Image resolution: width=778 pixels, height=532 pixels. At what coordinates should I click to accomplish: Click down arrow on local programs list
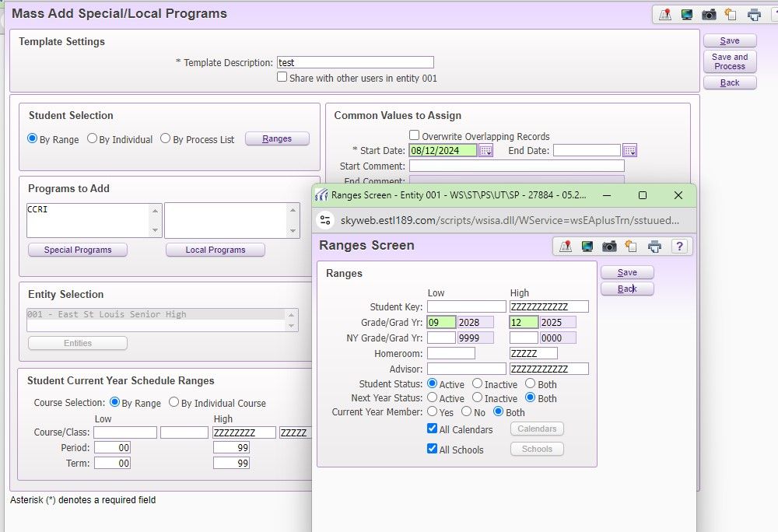[x=294, y=231]
